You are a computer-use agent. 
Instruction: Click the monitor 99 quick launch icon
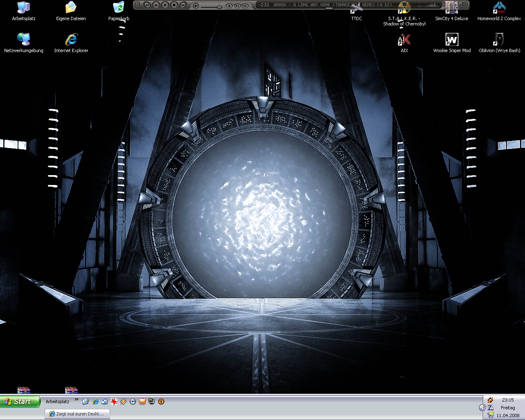(151, 402)
